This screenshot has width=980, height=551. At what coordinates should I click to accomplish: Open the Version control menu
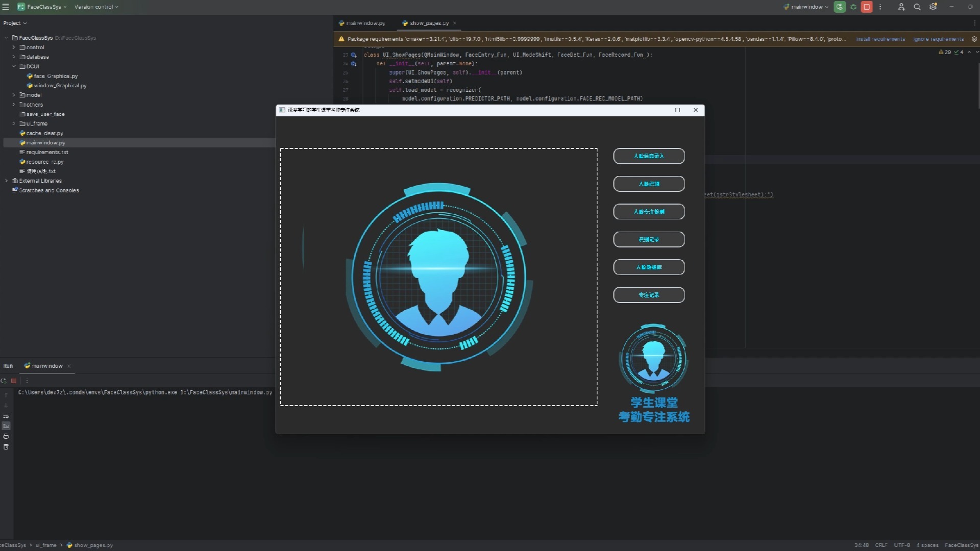click(96, 7)
